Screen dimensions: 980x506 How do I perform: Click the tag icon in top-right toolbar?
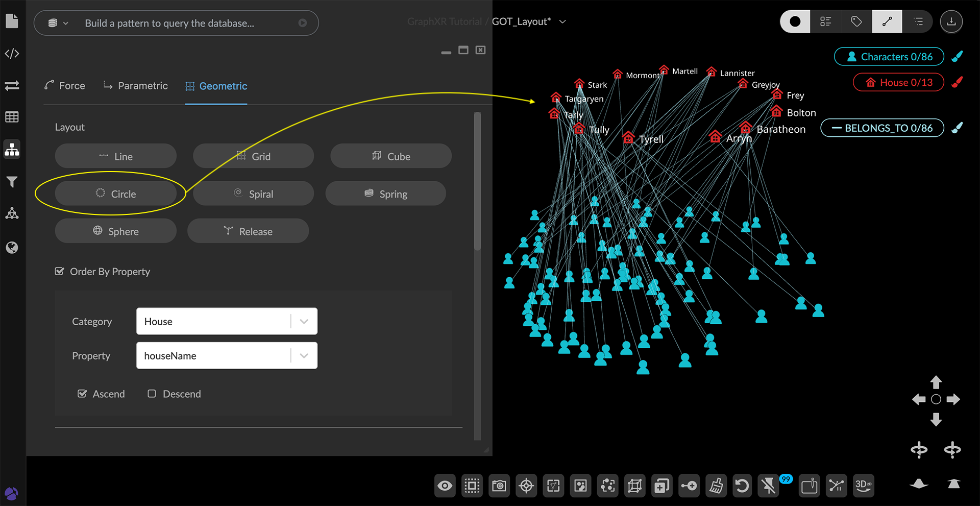(x=856, y=21)
